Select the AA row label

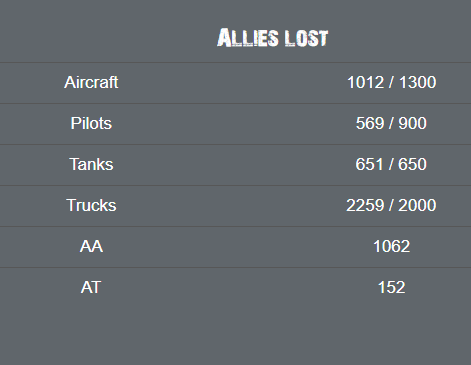click(x=91, y=246)
